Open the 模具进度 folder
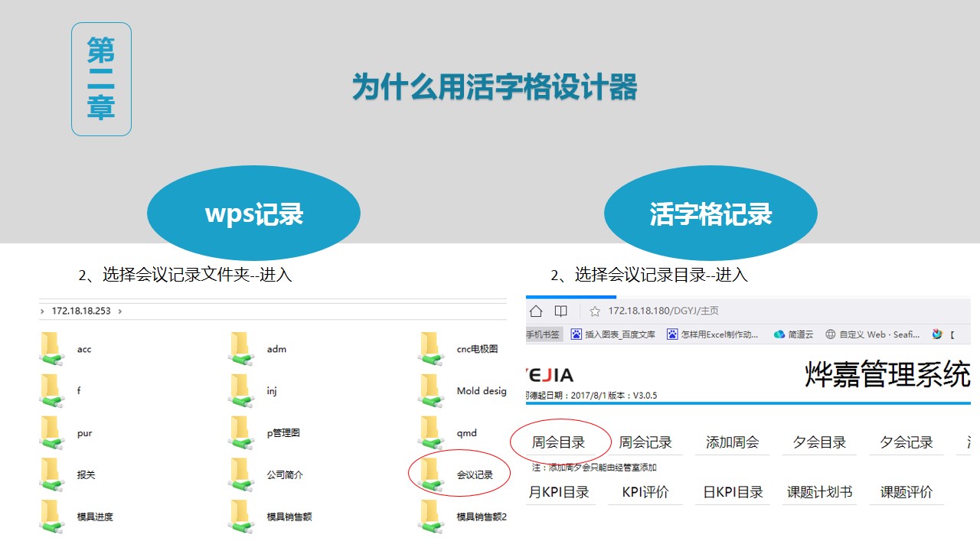The height and width of the screenshot is (551, 980). point(51,517)
